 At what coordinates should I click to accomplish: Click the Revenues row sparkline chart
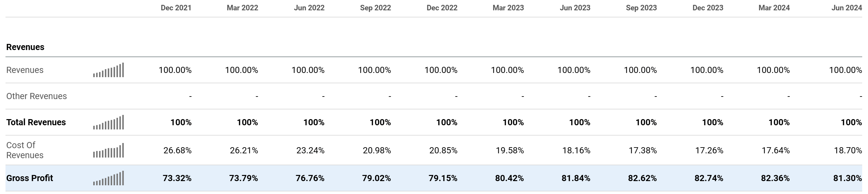click(x=108, y=70)
